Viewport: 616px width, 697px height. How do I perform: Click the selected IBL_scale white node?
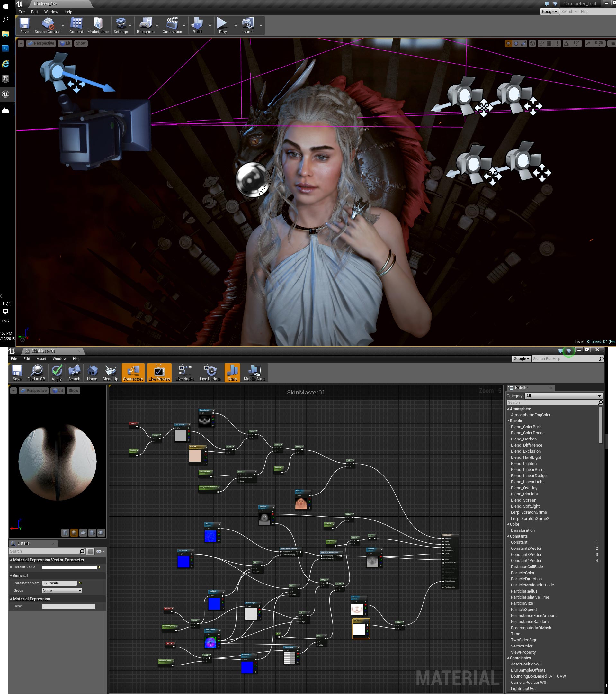(361, 629)
